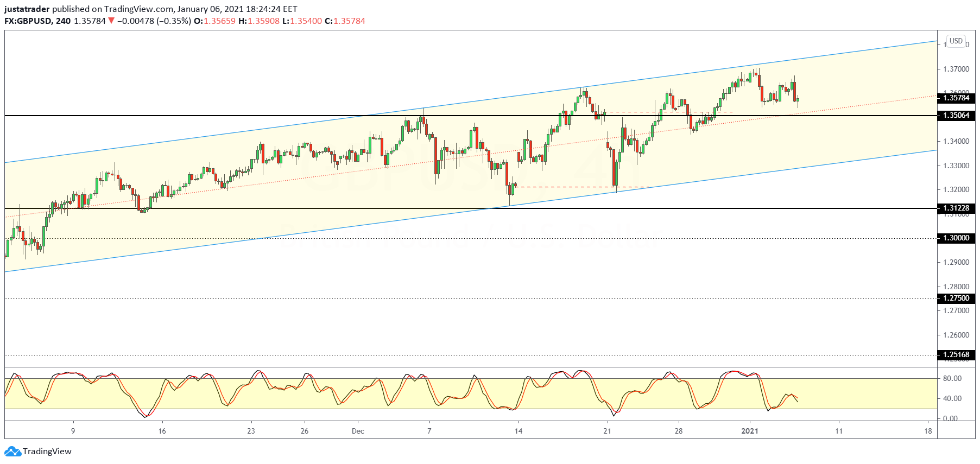
Task: Click the date label 18 on time axis
Action: point(928,431)
